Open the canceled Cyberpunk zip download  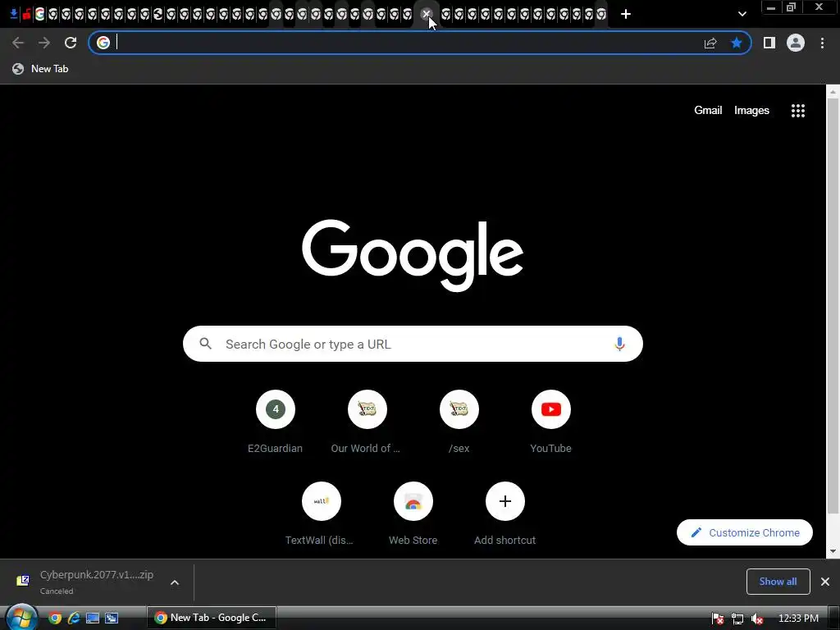(85, 582)
